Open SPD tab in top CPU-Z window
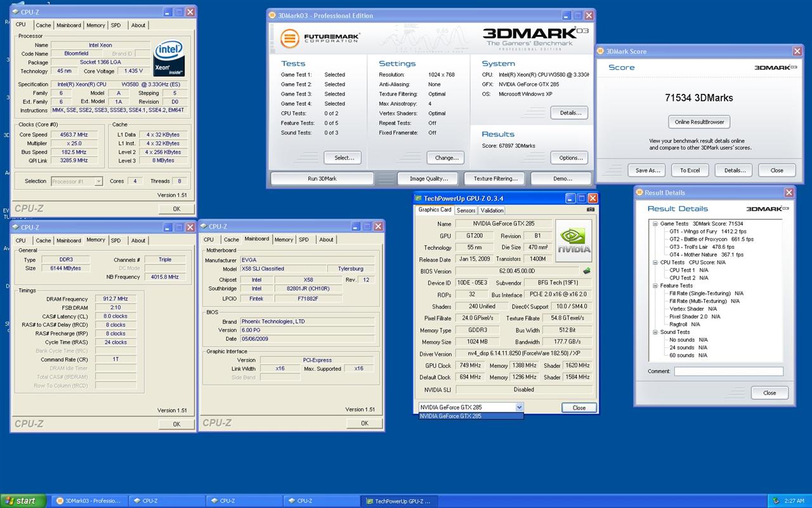The width and height of the screenshot is (812, 508). 115,25
